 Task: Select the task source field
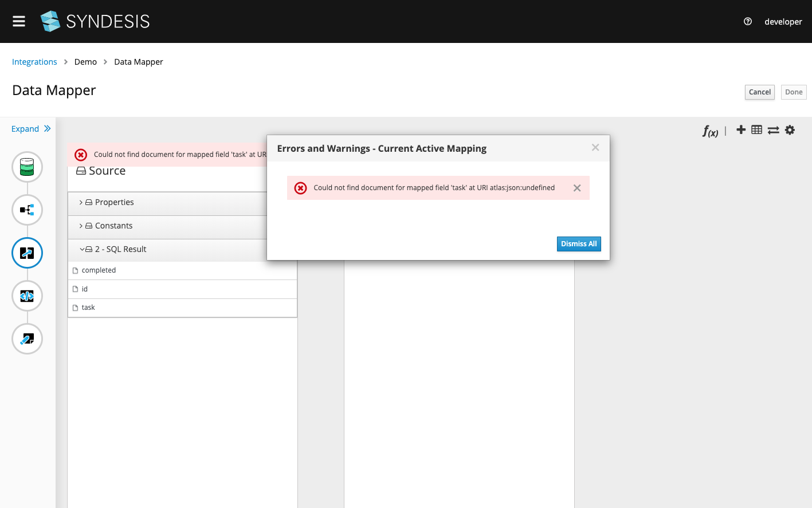click(182, 308)
